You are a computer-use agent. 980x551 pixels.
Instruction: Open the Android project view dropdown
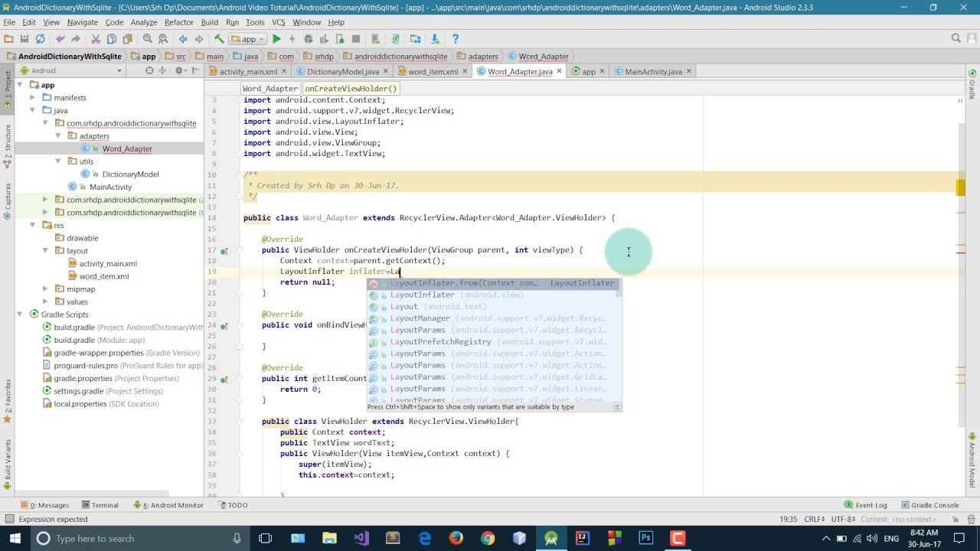coord(70,70)
